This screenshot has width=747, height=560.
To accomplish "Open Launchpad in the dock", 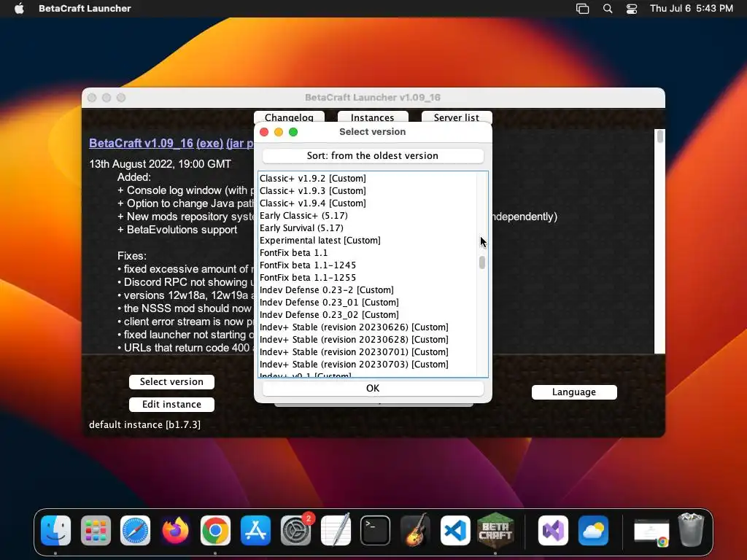I will (96, 530).
